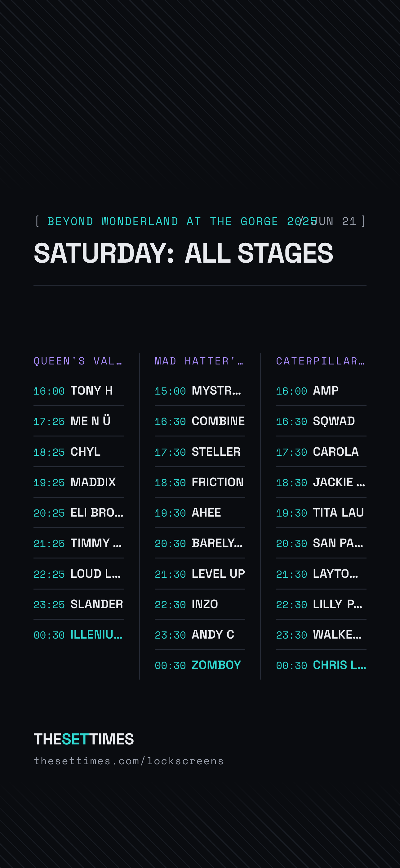
Task: Select the 23:30 ANDY C set
Action: (x=200, y=635)
